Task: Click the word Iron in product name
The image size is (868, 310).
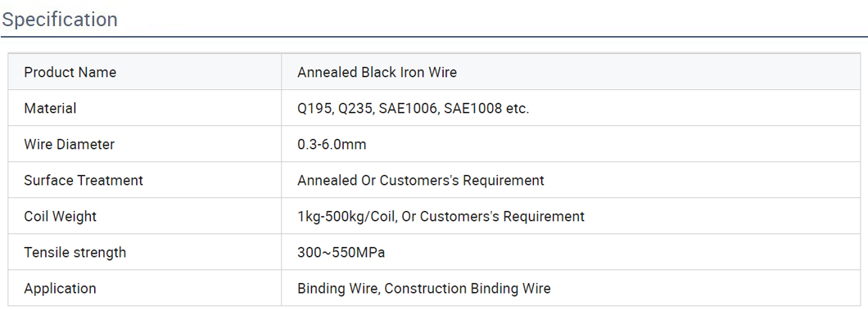Action: point(410,73)
